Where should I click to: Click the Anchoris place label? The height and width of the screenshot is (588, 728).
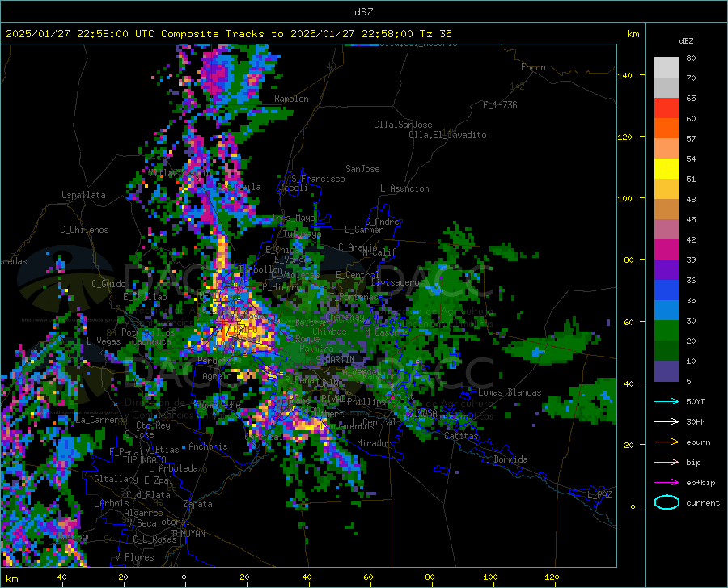tap(208, 447)
